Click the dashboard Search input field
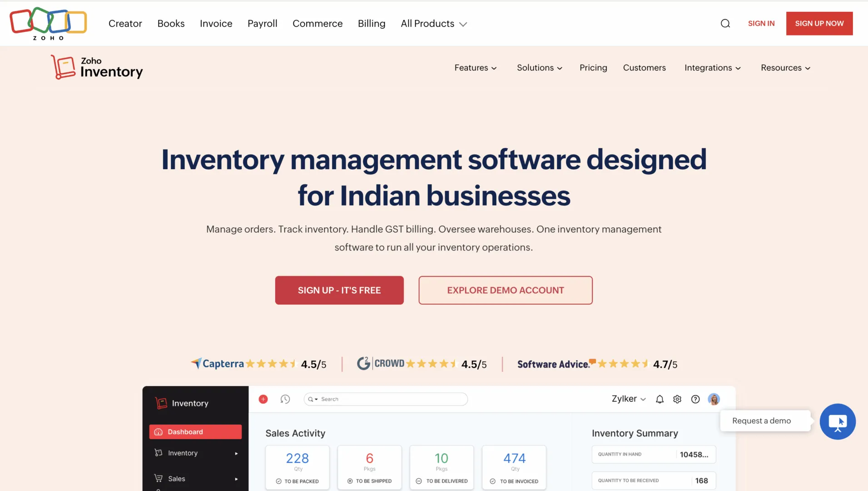The image size is (868, 491). click(x=386, y=399)
